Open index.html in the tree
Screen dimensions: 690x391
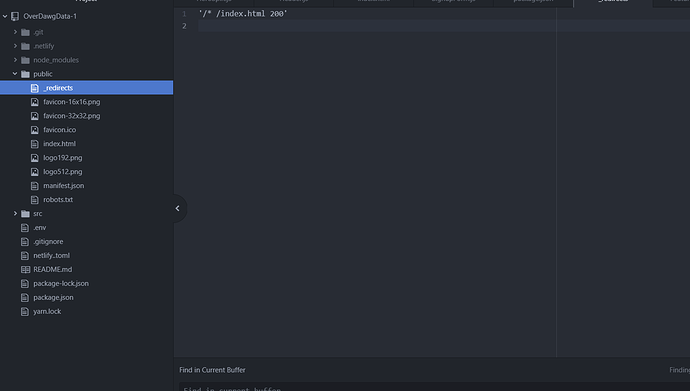[x=59, y=144]
